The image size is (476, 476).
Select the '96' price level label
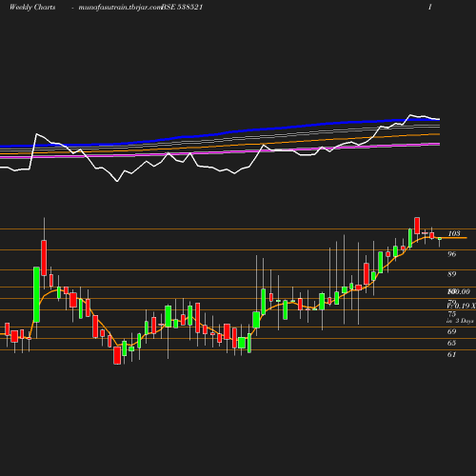pos(452,254)
